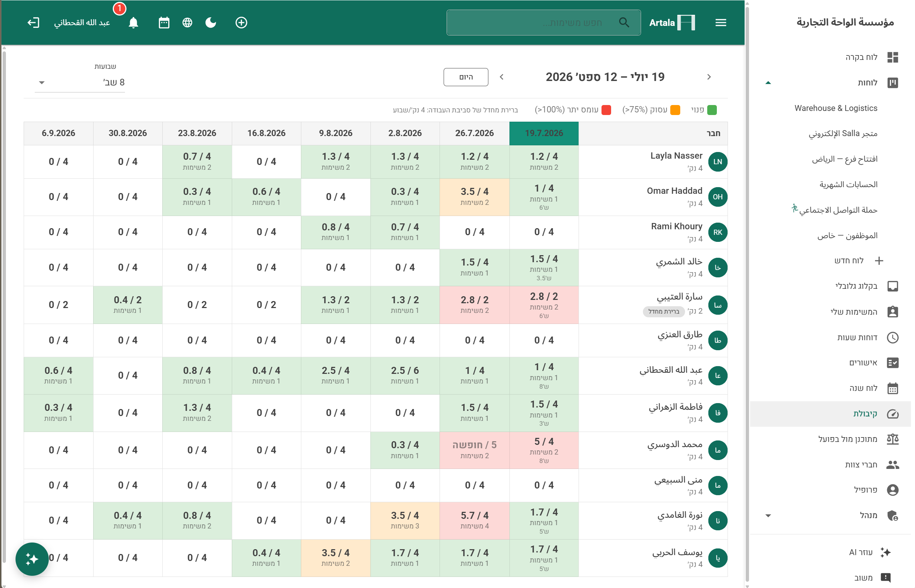Open the calendar icon in header
Screen dimensions: 915x588
(164, 23)
